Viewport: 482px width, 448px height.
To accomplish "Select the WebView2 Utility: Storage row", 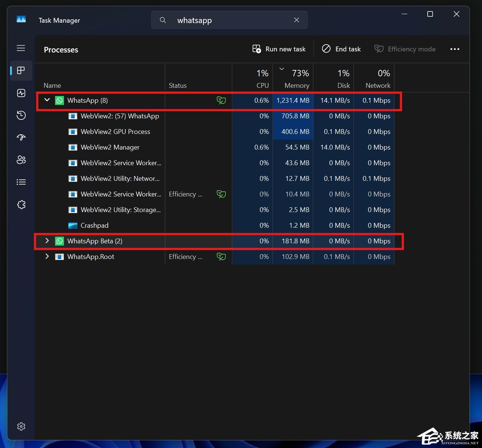I will point(215,210).
